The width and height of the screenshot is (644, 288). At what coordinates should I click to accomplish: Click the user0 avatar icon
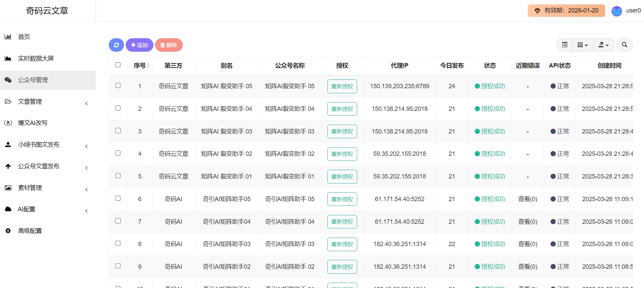pos(617,11)
